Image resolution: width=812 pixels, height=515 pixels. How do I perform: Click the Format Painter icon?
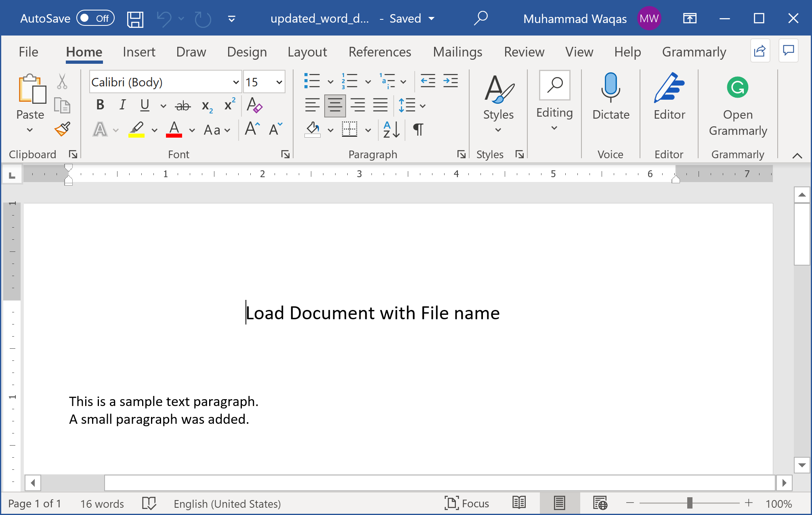pyautogui.click(x=63, y=130)
